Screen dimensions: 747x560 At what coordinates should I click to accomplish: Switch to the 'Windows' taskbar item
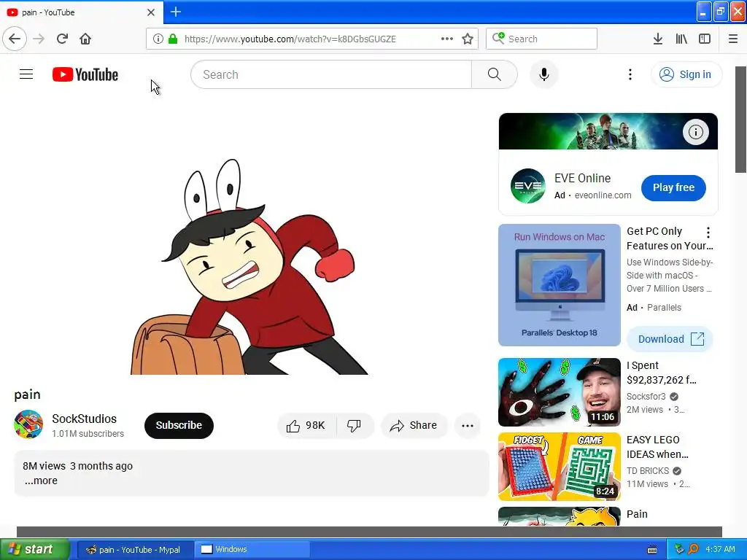tap(252, 550)
